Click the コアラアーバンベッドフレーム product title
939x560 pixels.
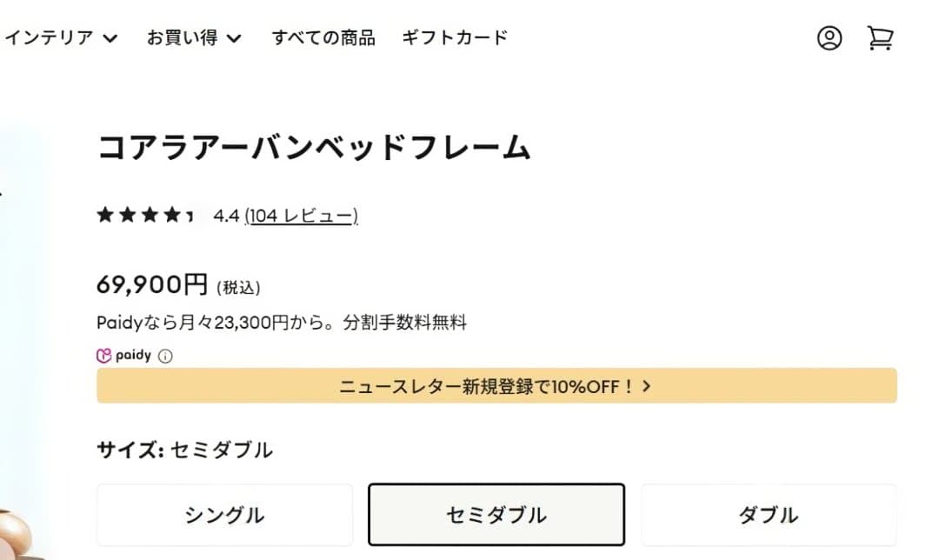pyautogui.click(x=313, y=148)
